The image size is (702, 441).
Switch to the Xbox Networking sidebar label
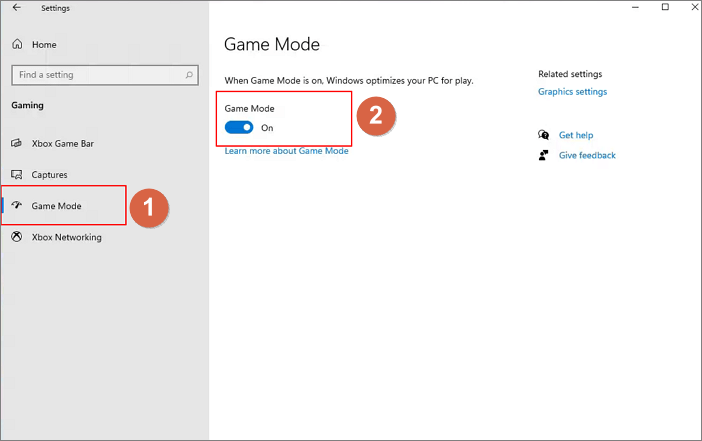[66, 237]
